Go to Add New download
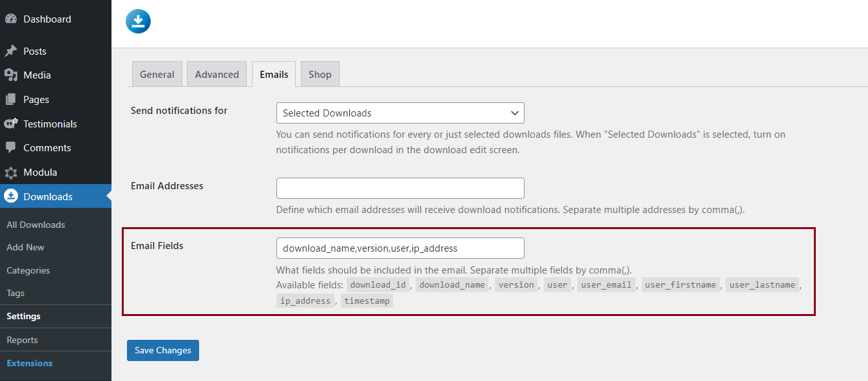The image size is (868, 381). click(26, 247)
